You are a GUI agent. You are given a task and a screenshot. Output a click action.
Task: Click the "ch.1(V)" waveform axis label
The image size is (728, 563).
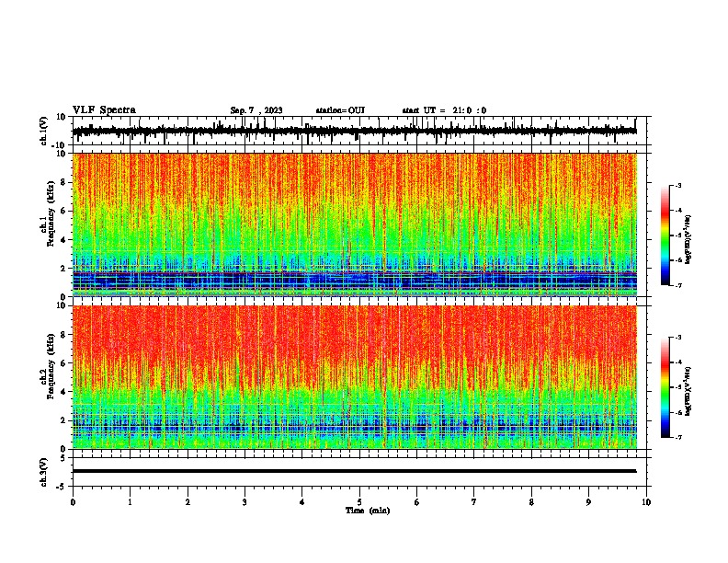coord(44,131)
